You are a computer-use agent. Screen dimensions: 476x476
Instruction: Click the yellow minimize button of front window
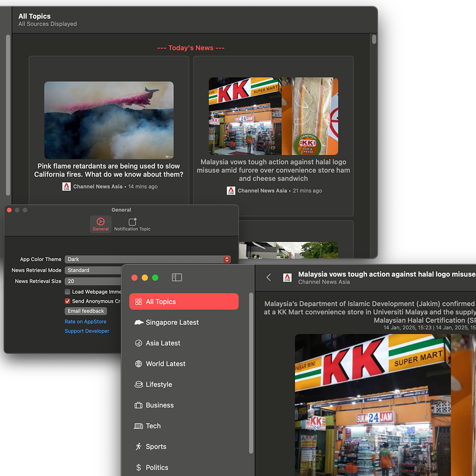coord(145,278)
